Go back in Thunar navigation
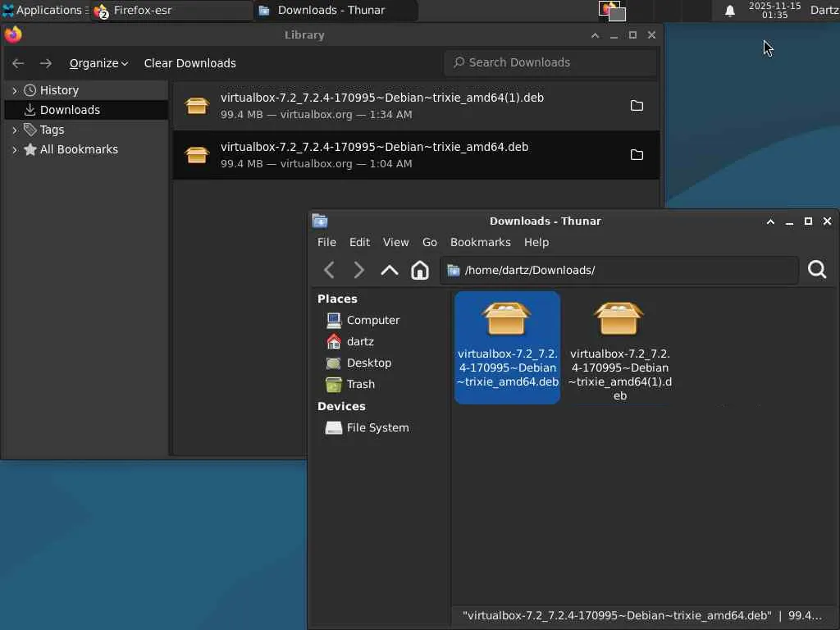Image resolution: width=840 pixels, height=630 pixels. 329,270
